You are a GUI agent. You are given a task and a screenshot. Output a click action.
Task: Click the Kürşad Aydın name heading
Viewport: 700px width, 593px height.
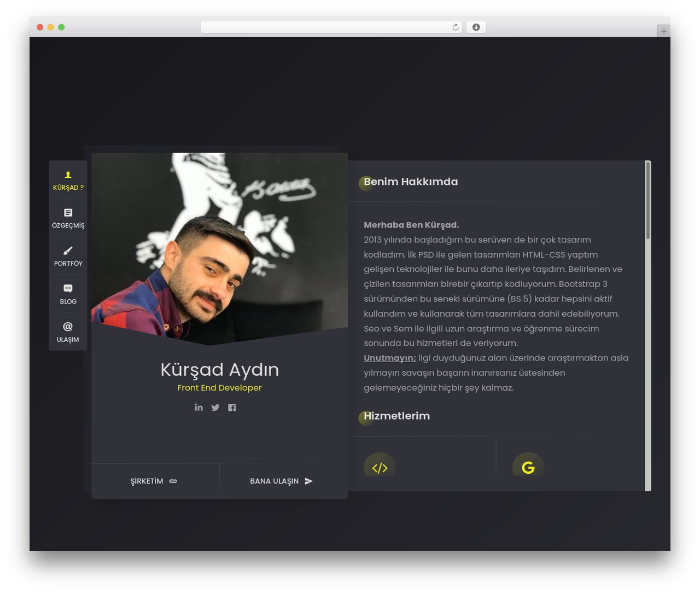[219, 370]
